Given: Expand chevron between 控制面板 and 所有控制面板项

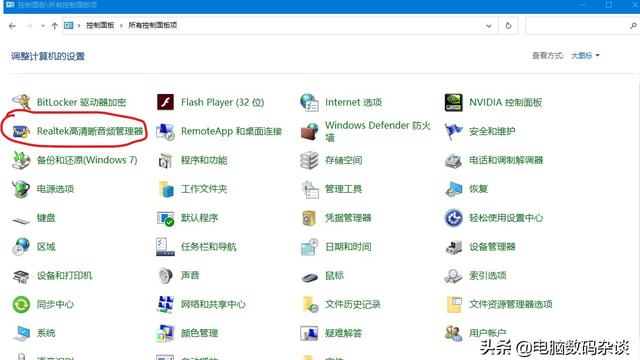Looking at the screenshot, I should pyautogui.click(x=121, y=26).
